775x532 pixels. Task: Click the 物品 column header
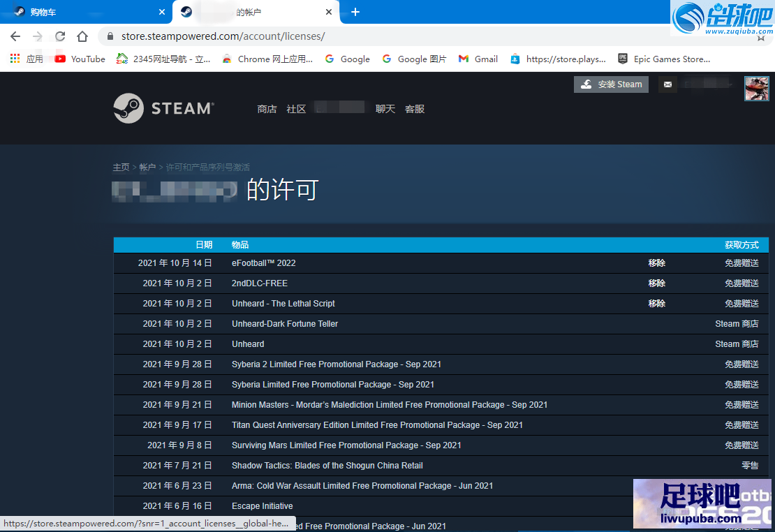click(240, 245)
